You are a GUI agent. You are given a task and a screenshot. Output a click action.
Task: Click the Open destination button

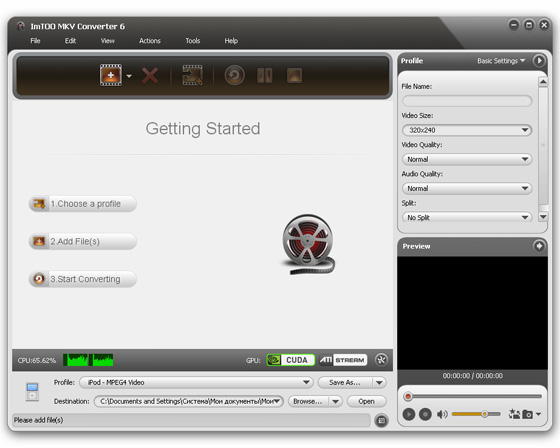click(366, 402)
